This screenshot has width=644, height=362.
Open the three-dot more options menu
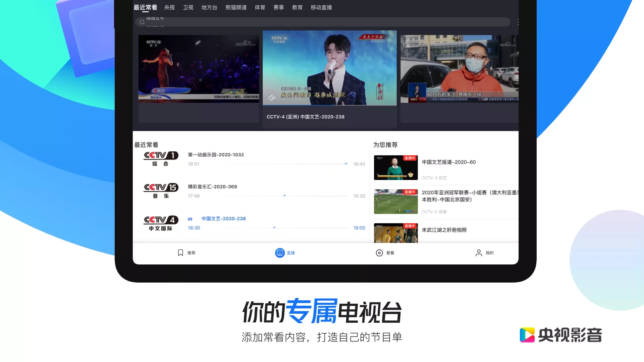click(518, 22)
